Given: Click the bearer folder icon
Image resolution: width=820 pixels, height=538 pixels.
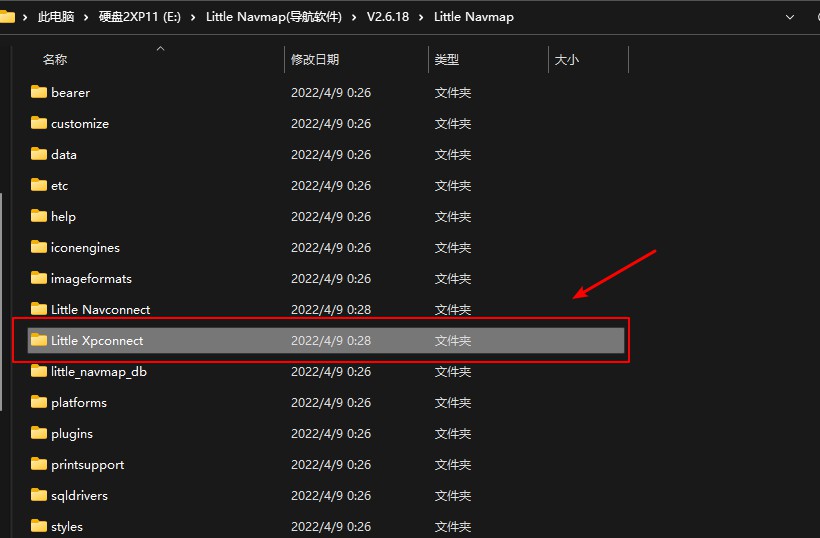Looking at the screenshot, I should (x=39, y=92).
